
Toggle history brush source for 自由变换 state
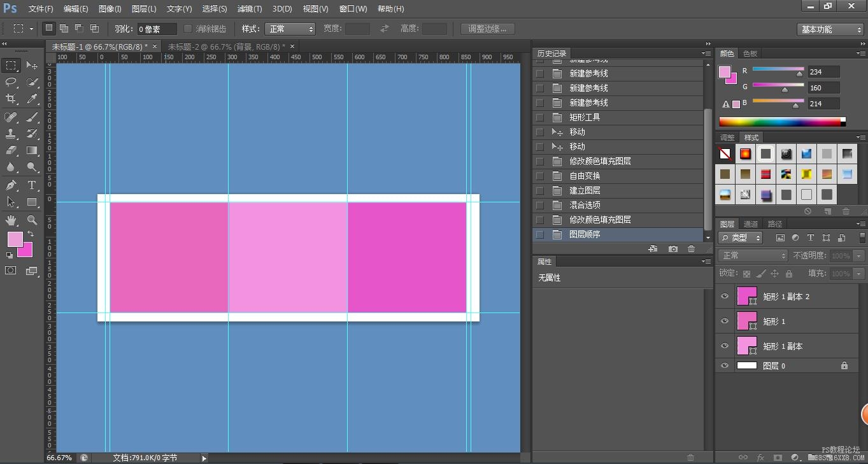point(540,176)
